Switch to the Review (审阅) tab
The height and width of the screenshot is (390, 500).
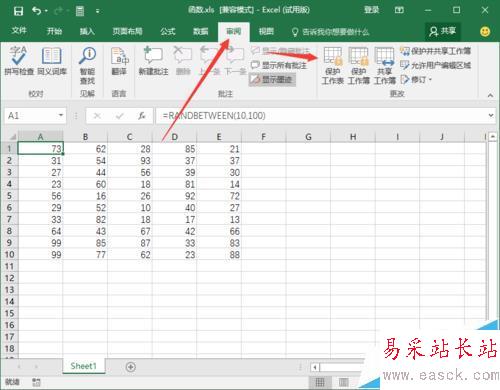[234, 31]
